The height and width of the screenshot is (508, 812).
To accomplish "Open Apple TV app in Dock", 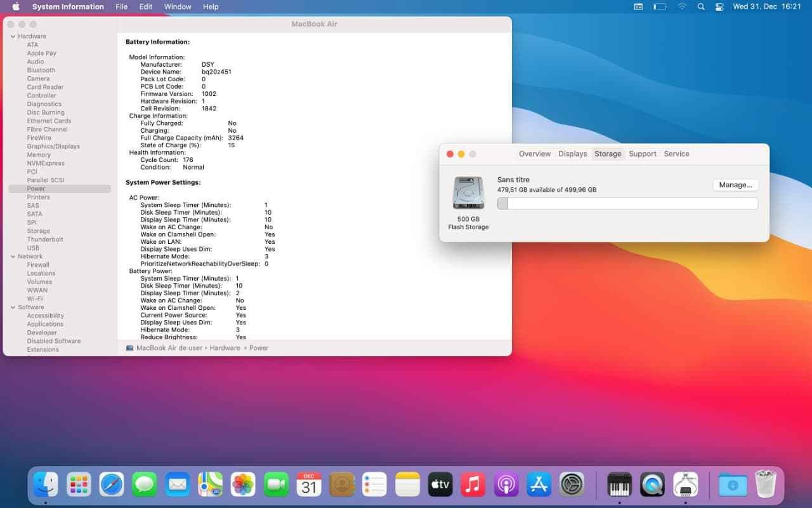I will point(440,485).
